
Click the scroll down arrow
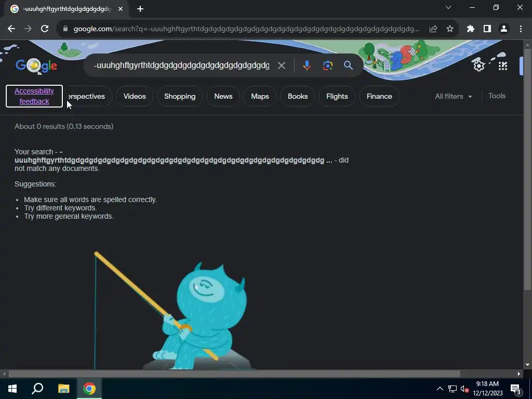tap(527, 365)
